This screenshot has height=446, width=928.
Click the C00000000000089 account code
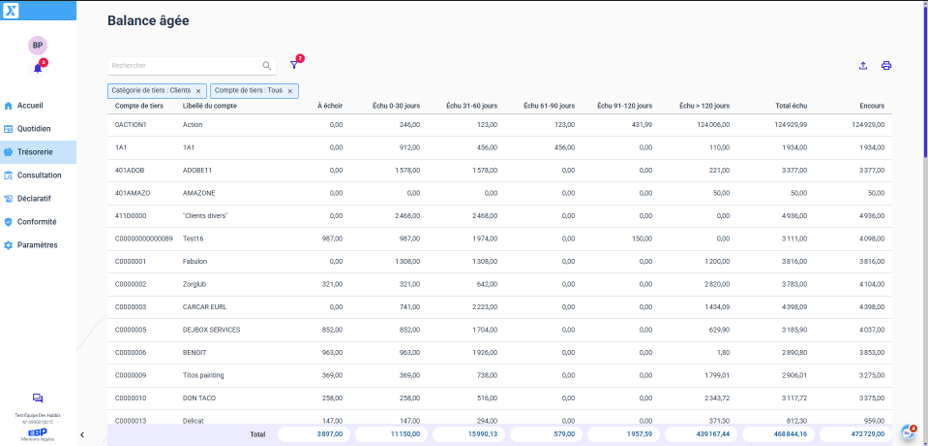[144, 239]
